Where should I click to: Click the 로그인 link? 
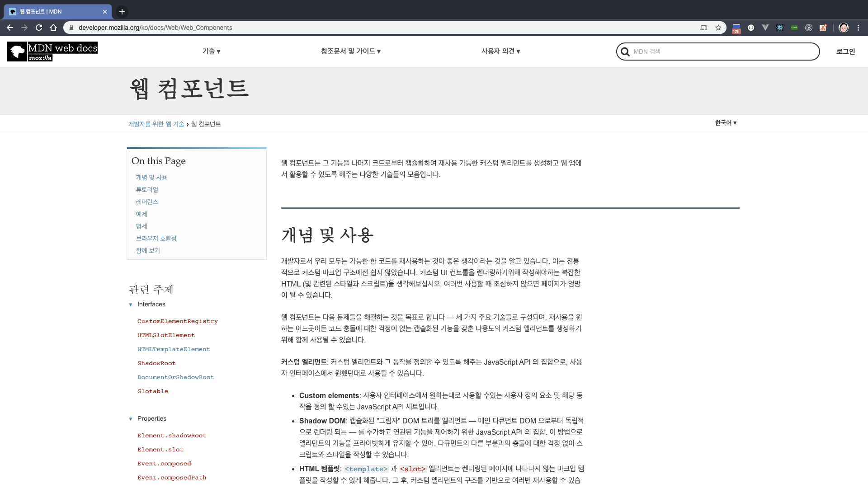coord(845,52)
